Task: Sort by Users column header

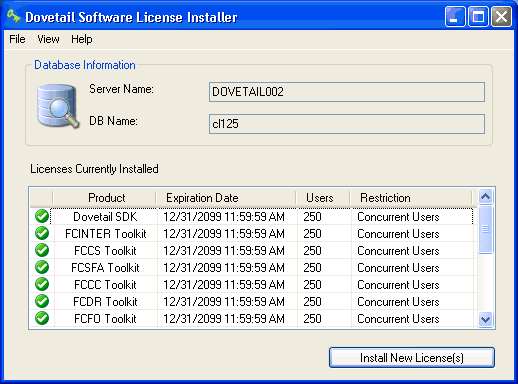Action: tap(323, 198)
